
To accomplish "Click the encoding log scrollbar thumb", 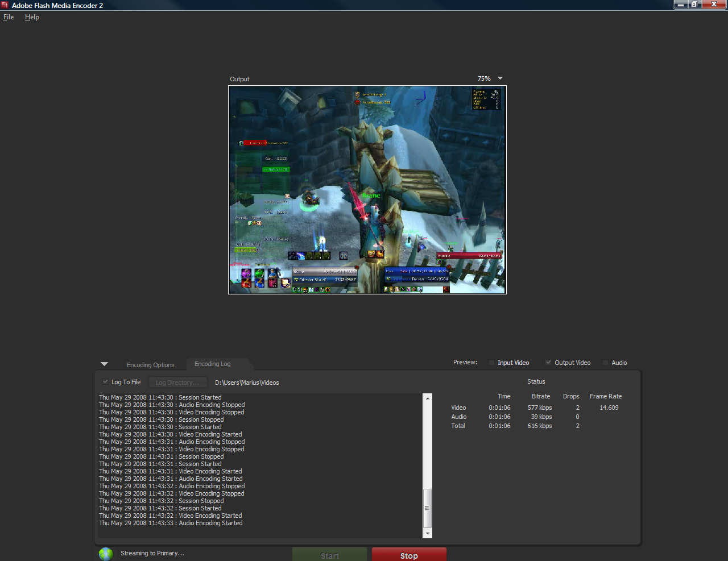I will [428, 508].
